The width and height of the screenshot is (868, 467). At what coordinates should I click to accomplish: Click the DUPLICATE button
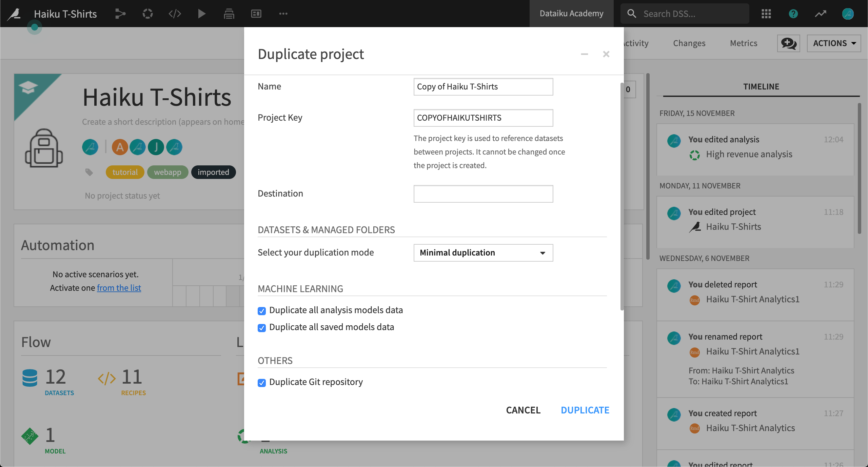click(x=585, y=410)
